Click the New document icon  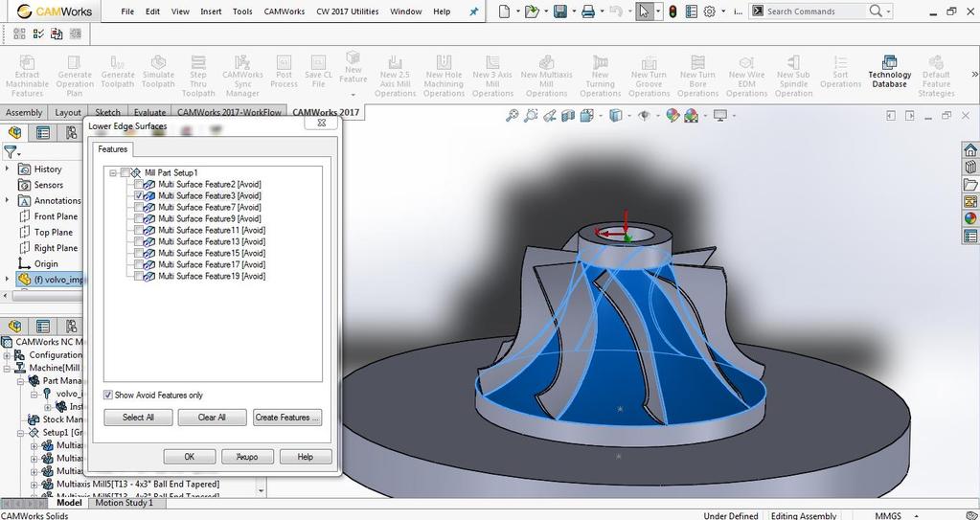click(x=504, y=11)
